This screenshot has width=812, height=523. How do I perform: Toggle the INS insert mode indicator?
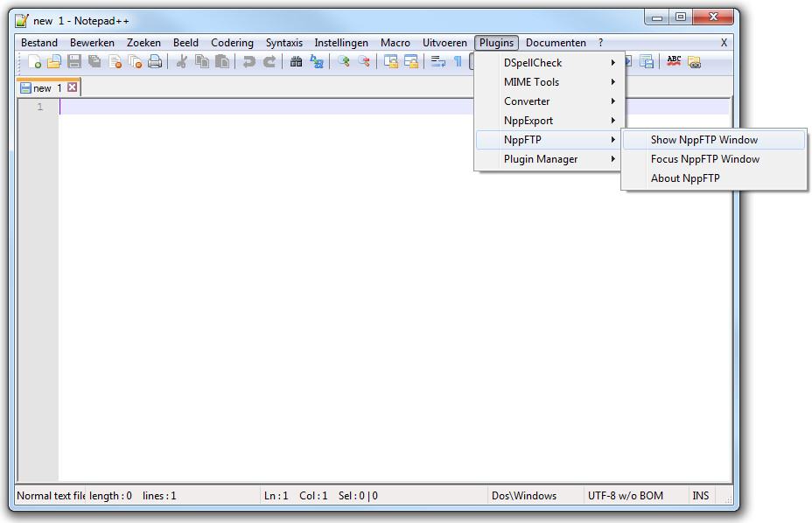(x=701, y=496)
